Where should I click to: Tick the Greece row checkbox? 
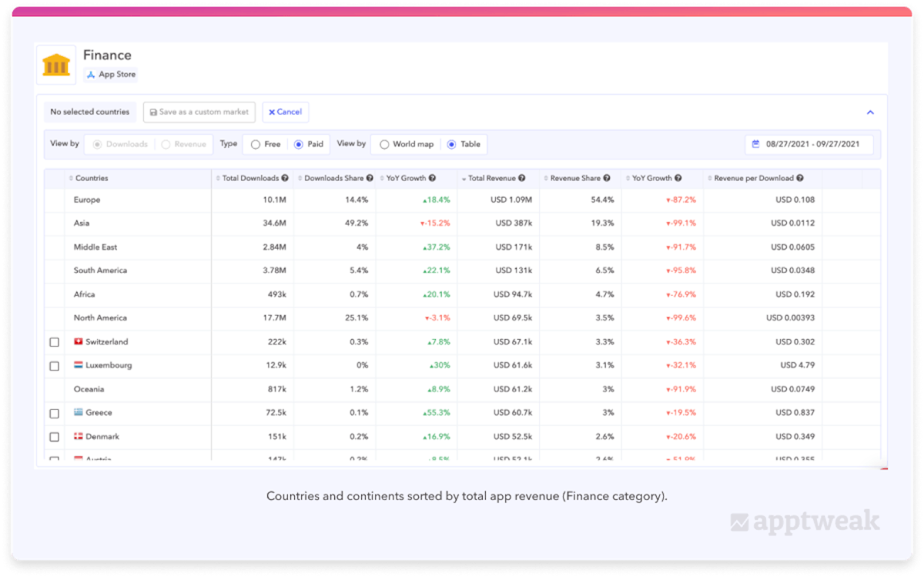55,413
